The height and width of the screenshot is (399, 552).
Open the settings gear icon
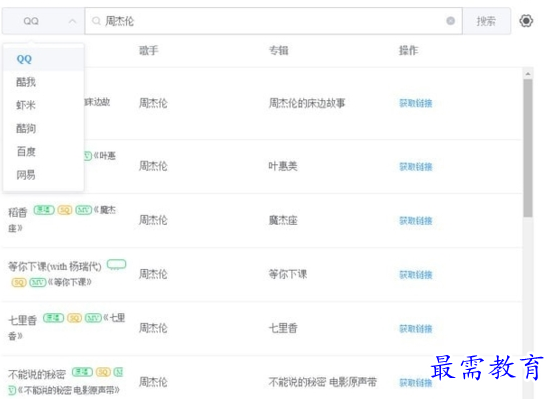coord(526,21)
